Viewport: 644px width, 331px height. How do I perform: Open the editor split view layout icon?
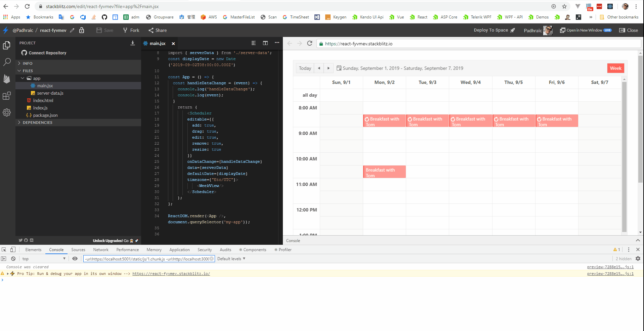coord(265,43)
